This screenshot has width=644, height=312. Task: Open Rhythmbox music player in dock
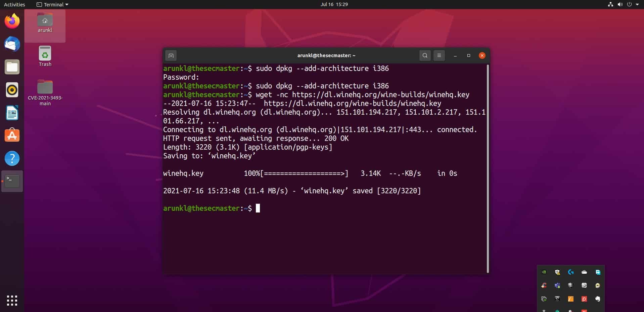[x=12, y=90]
